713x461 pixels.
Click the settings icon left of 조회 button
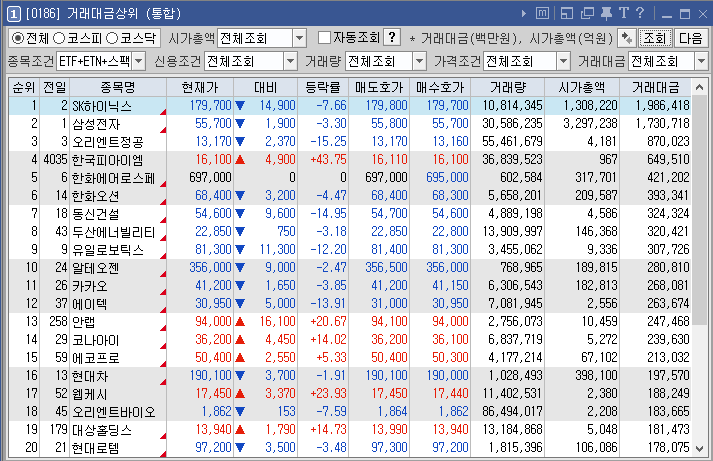(627, 38)
